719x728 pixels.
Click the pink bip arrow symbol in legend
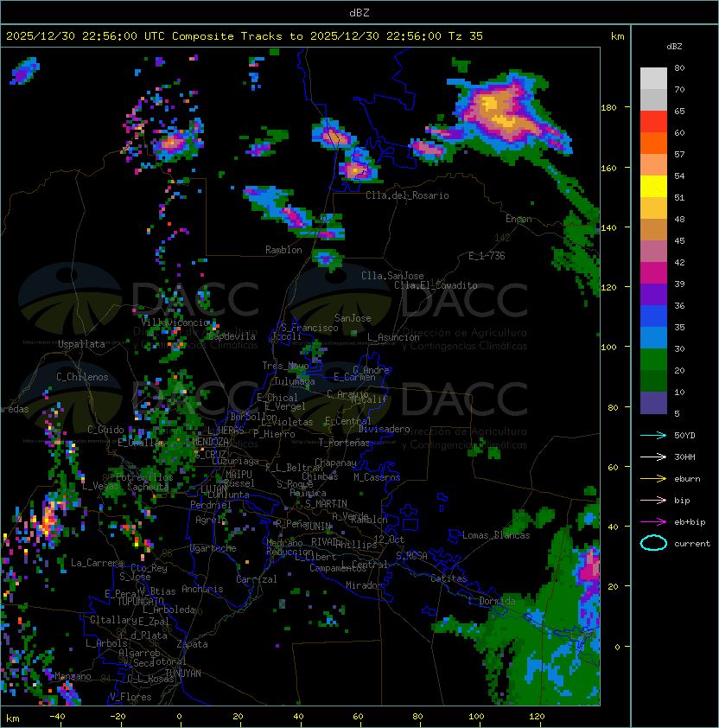point(653,500)
